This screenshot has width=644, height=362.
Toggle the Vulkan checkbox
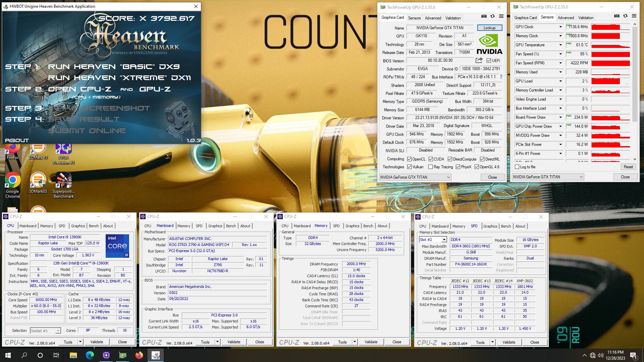click(x=409, y=167)
